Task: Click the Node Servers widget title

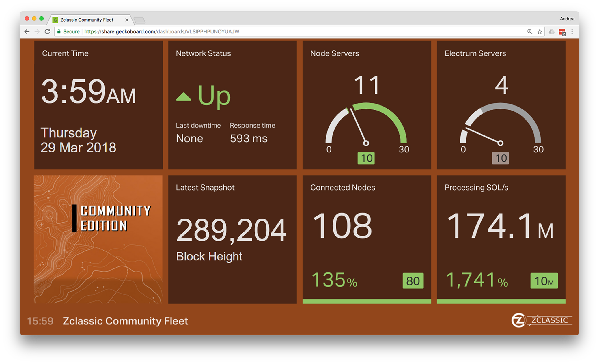Action: [x=334, y=53]
